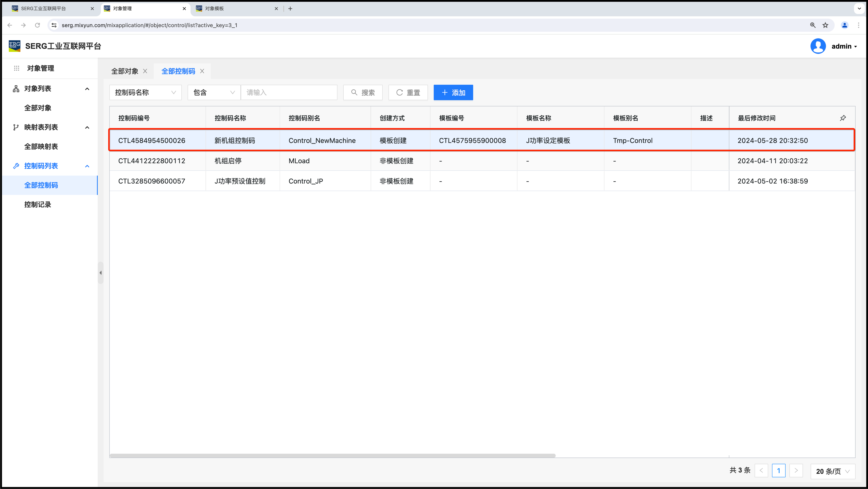Click the browser zoom magnifier icon
Image resolution: width=868 pixels, height=489 pixels.
point(813,25)
